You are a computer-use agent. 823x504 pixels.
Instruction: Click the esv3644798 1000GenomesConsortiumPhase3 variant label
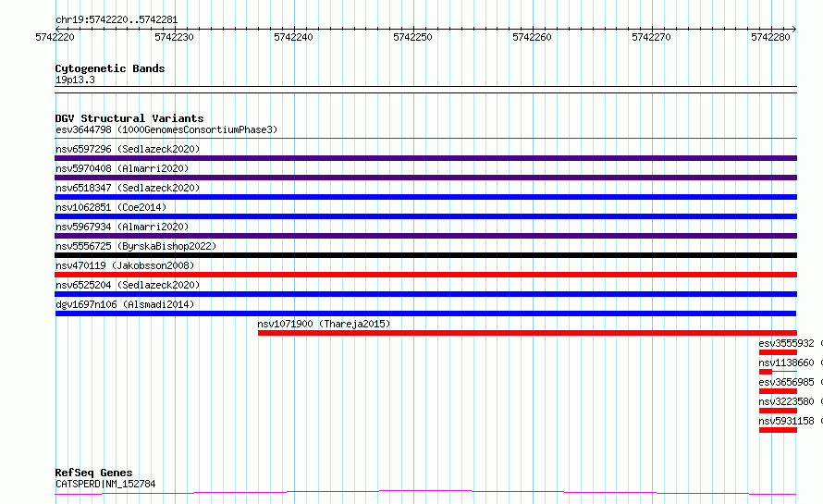pos(166,129)
